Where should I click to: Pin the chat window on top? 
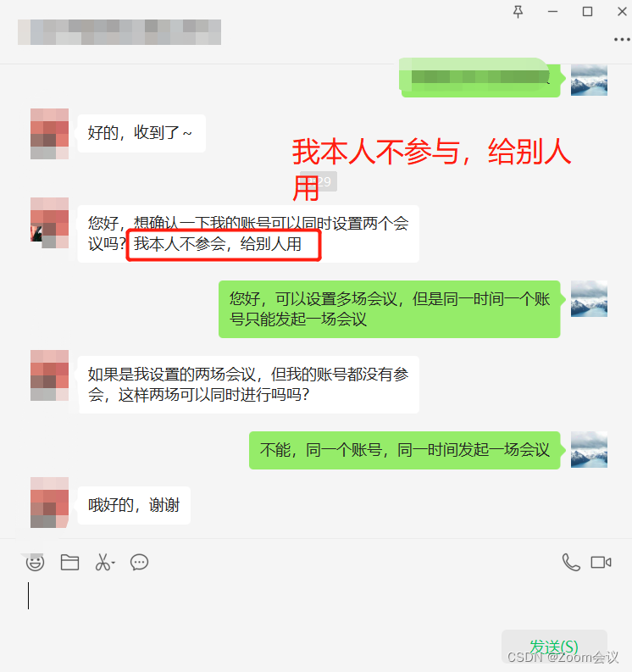518,12
